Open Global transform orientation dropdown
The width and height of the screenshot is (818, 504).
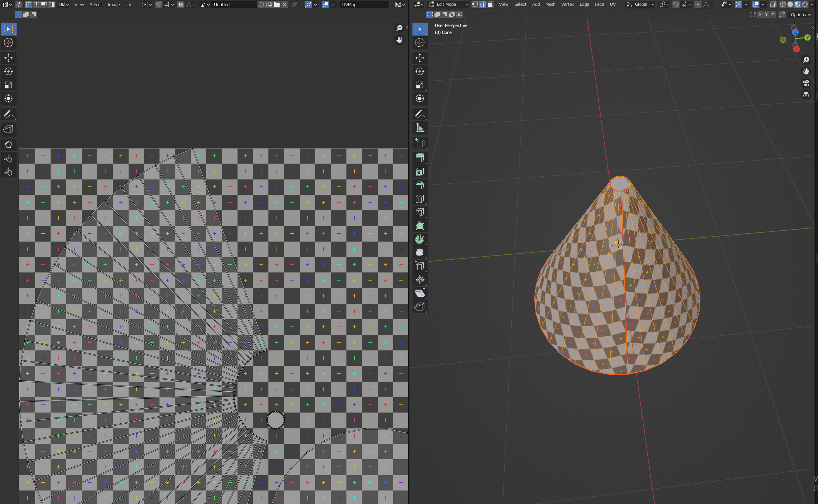641,4
